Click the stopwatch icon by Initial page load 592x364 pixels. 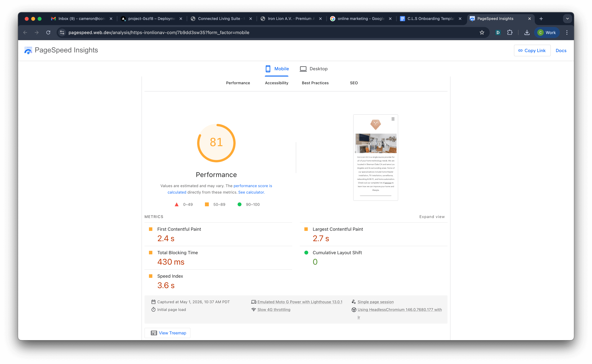coord(153,310)
